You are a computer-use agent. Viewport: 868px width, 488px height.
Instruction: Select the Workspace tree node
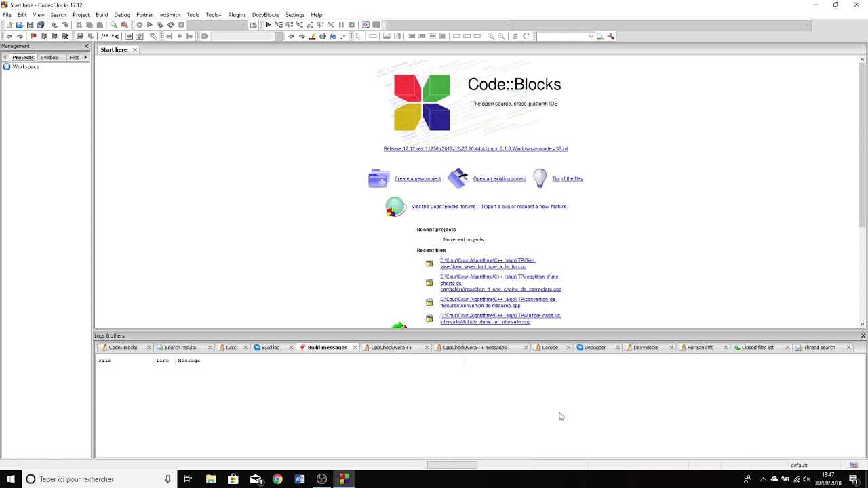pos(25,67)
